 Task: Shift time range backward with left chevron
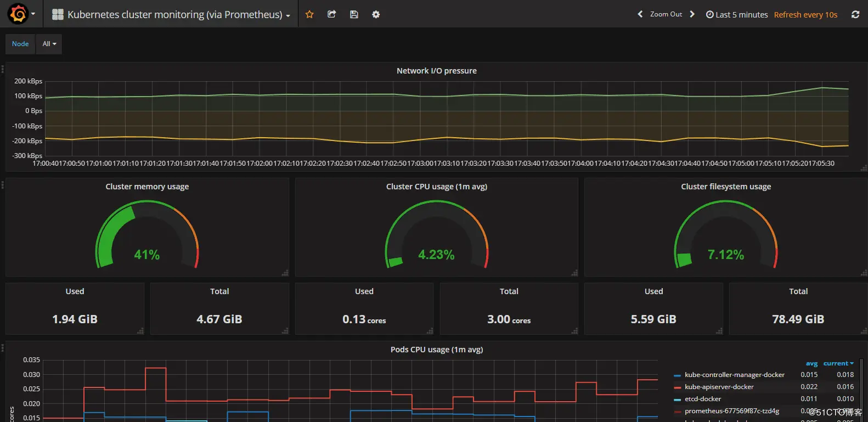[640, 14]
